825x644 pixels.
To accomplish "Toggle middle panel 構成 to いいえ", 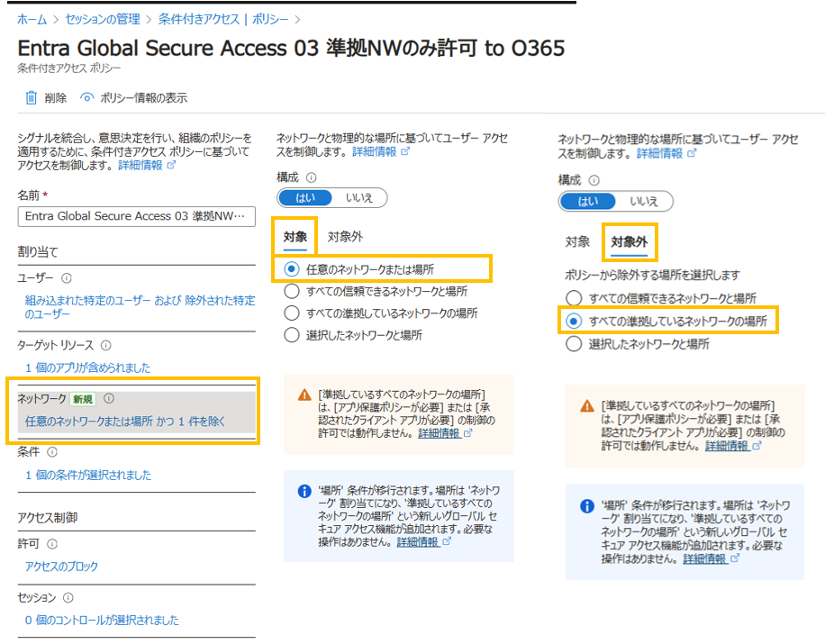I will coord(358,198).
